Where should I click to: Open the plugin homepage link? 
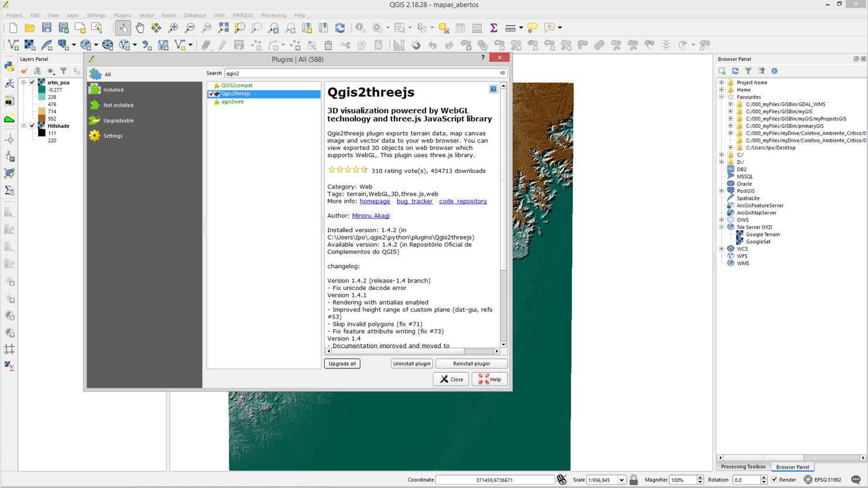point(375,202)
